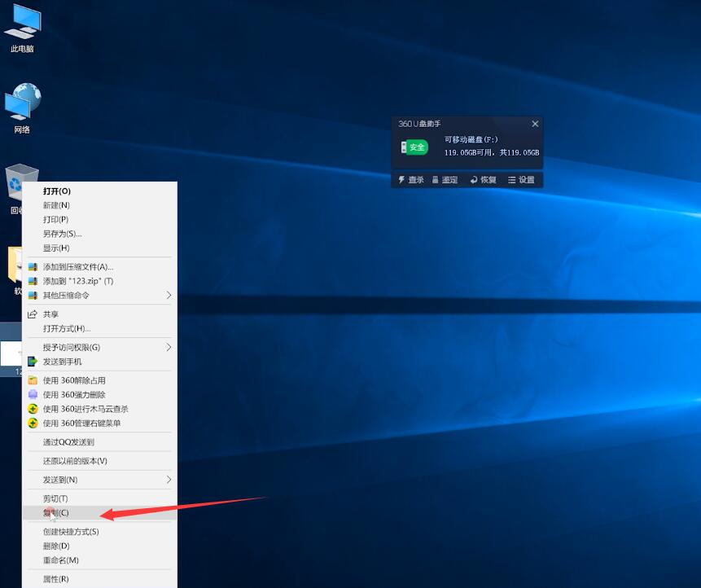Click the 可移动磁盘(F:) drive label
The height and width of the screenshot is (588, 701).
tap(471, 139)
